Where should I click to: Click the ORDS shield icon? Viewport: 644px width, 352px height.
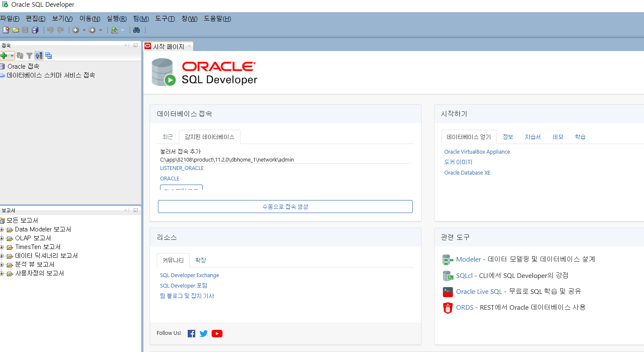click(x=448, y=308)
